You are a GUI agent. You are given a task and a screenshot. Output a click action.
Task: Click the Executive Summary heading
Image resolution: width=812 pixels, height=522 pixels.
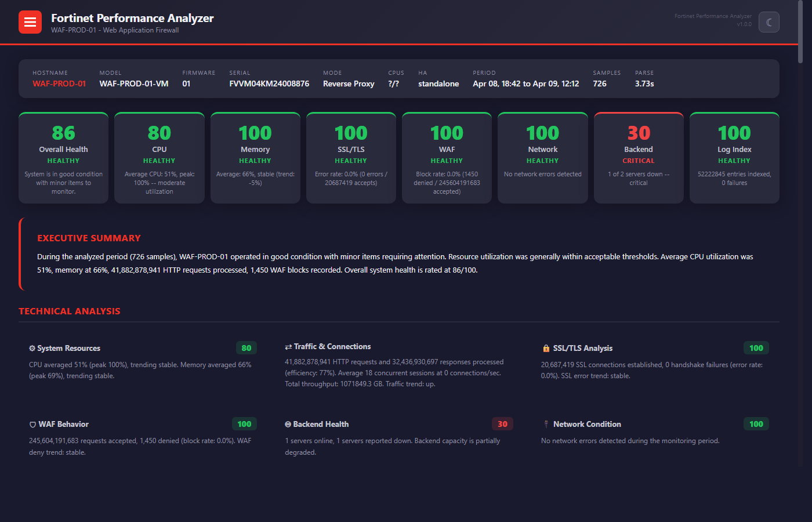click(89, 238)
